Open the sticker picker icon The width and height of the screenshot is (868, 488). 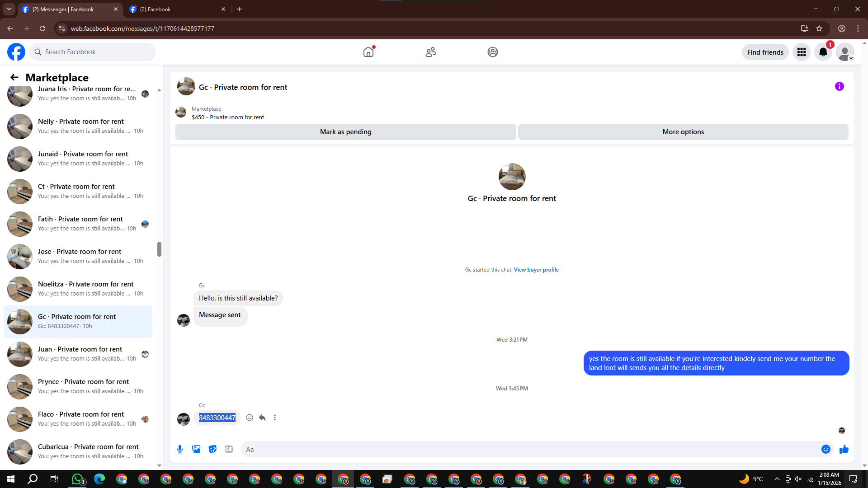pyautogui.click(x=212, y=449)
